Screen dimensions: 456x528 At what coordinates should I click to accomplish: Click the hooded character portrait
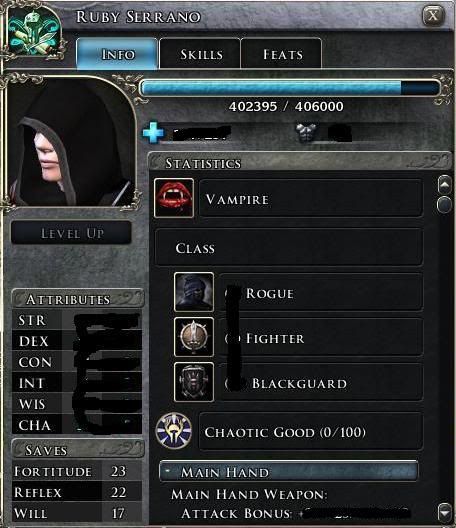[x=71, y=141]
